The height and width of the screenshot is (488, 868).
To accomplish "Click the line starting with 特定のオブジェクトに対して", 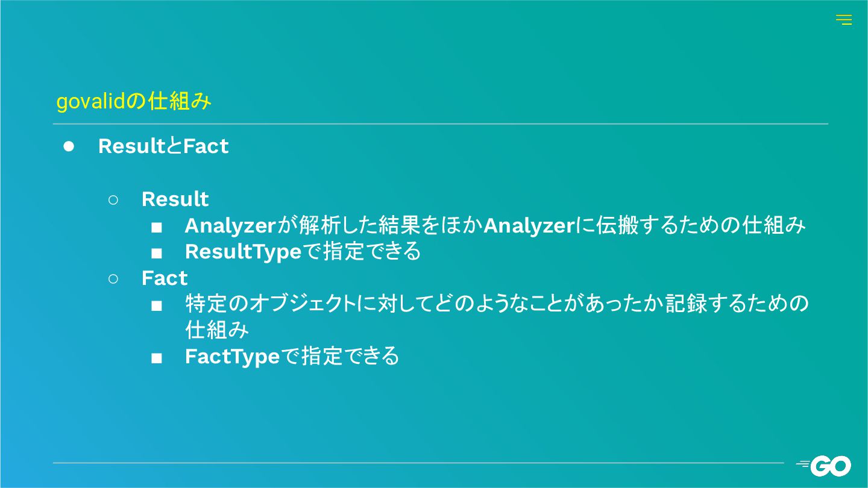I will (x=496, y=304).
